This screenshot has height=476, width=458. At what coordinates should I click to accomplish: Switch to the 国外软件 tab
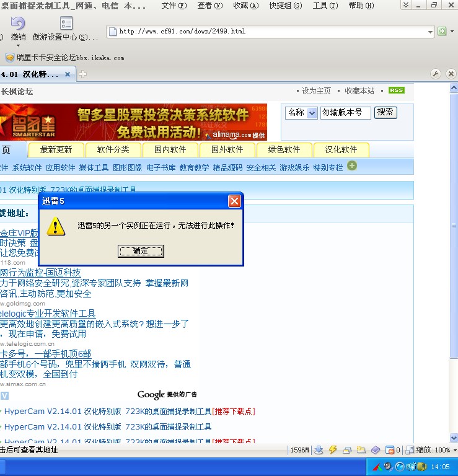pyautogui.click(x=227, y=149)
